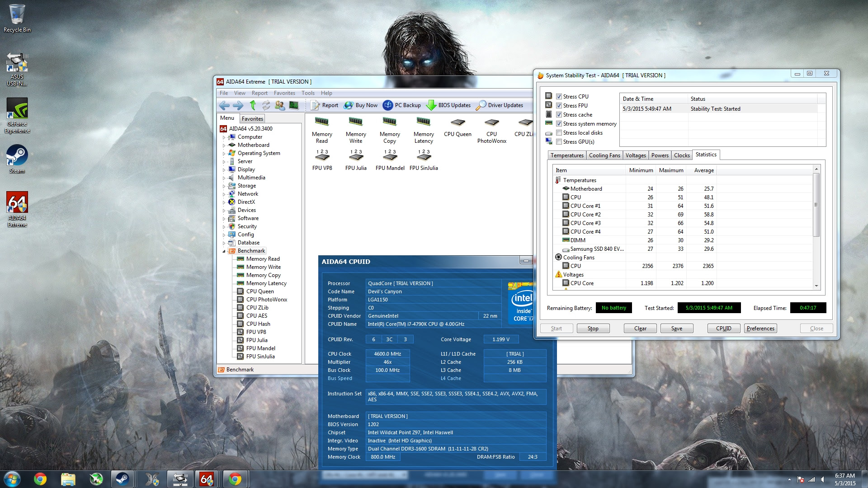Open the Memory Read benchmark icon
This screenshot has height=488, width=868.
(322, 130)
